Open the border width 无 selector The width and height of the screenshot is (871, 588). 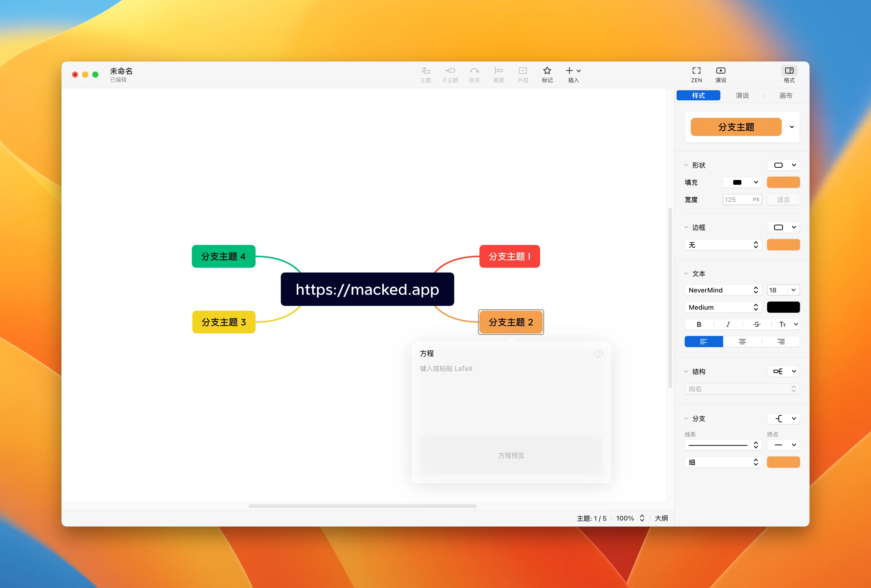(723, 245)
